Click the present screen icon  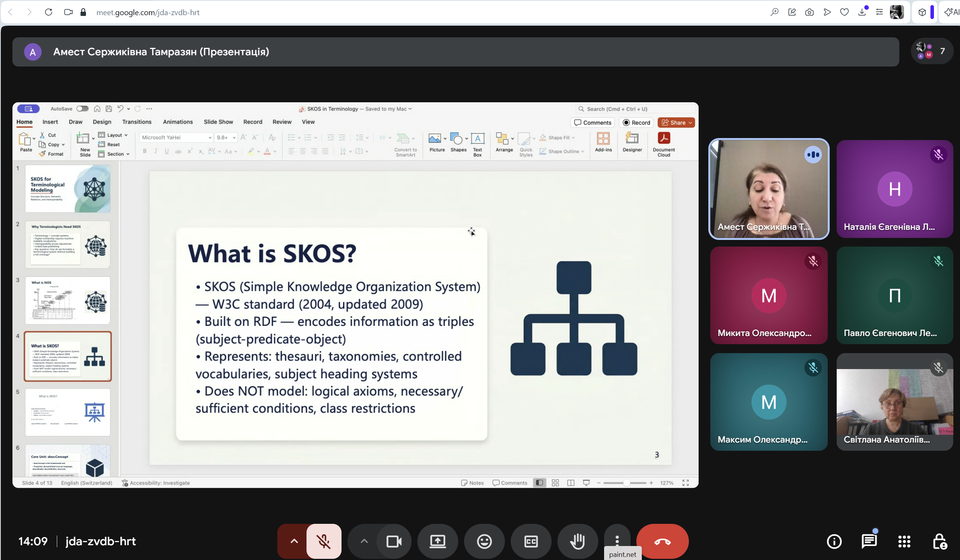tap(438, 541)
